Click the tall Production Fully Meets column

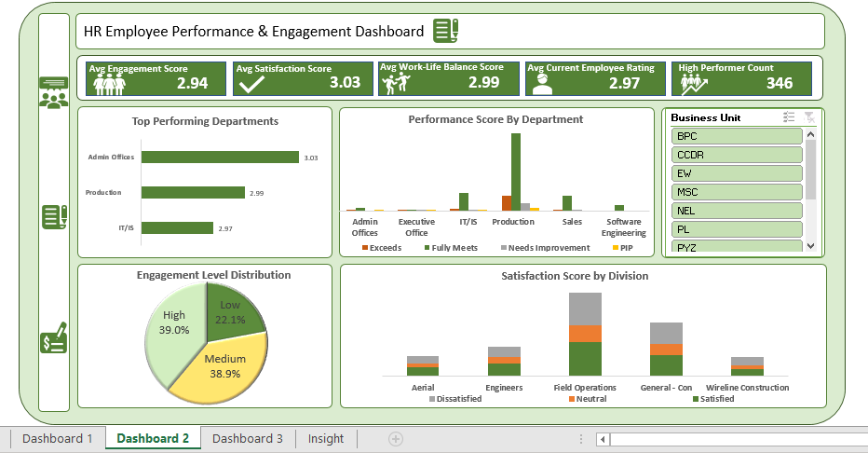(x=516, y=172)
